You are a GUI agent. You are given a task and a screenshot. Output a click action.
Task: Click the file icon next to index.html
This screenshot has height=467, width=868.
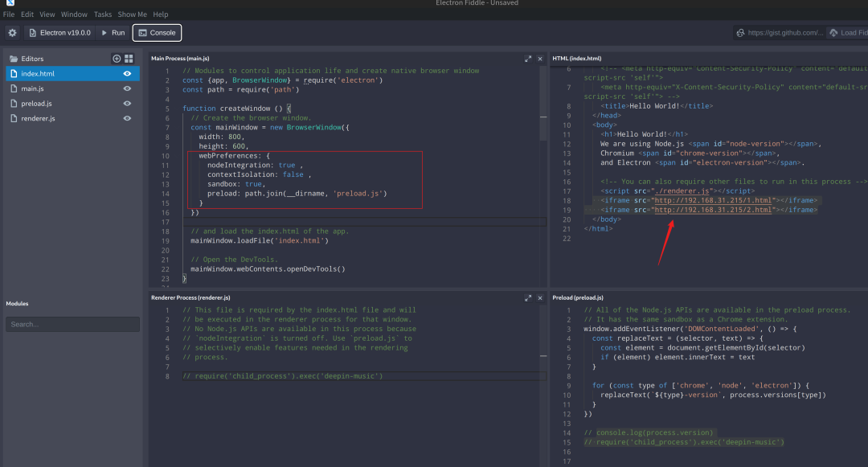pos(14,74)
